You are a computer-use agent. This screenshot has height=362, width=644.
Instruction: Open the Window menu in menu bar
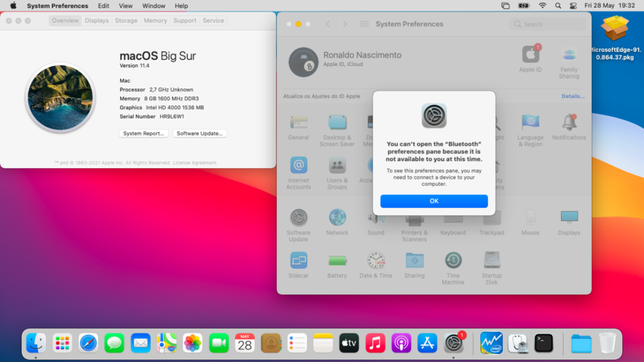click(x=153, y=6)
